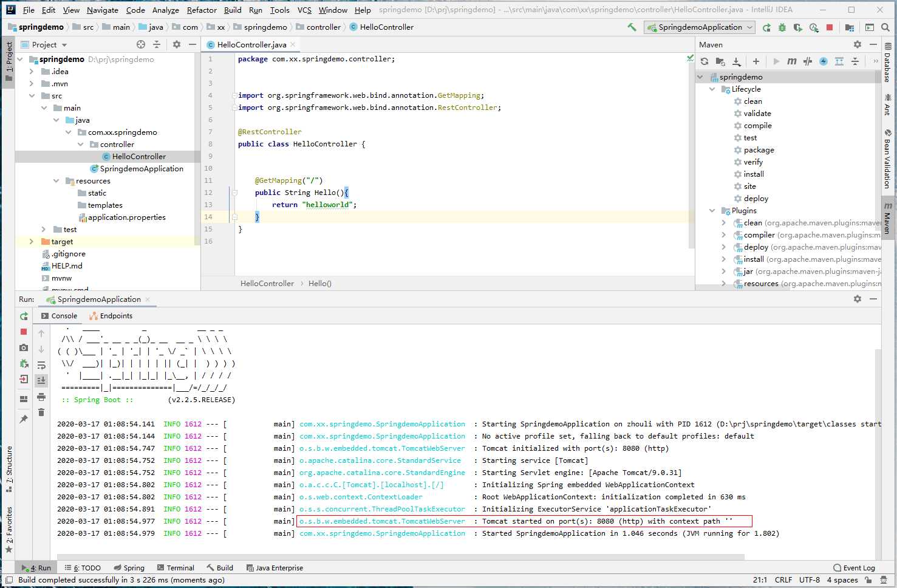The width and height of the screenshot is (897, 588).
Task: Open the Terminal tool window tab
Action: [x=176, y=568]
